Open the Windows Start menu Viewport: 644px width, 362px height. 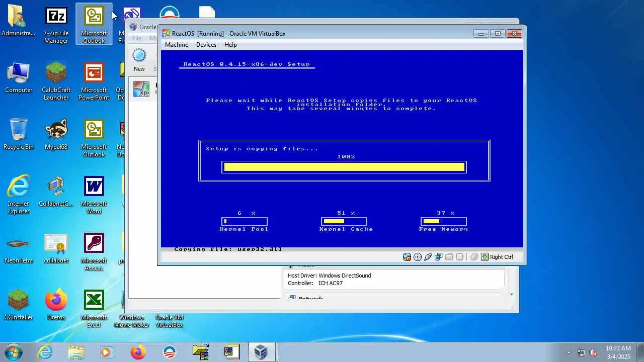[14, 352]
